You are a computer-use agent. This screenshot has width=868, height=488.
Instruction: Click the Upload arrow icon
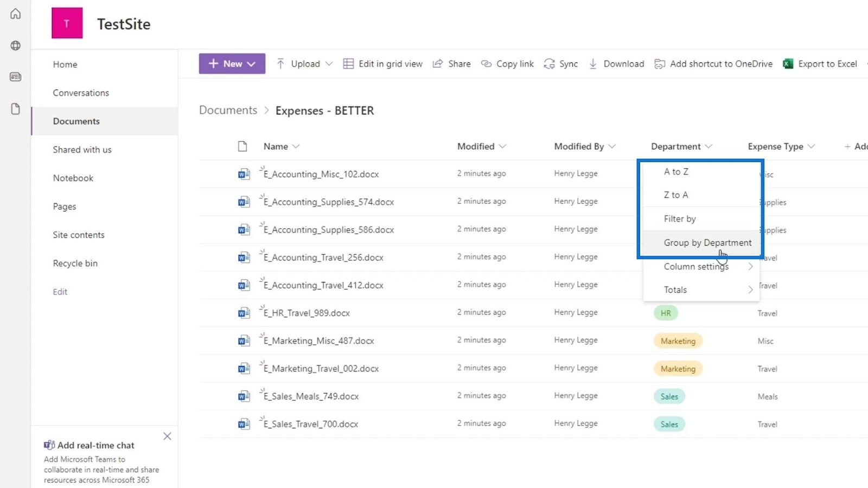point(280,64)
